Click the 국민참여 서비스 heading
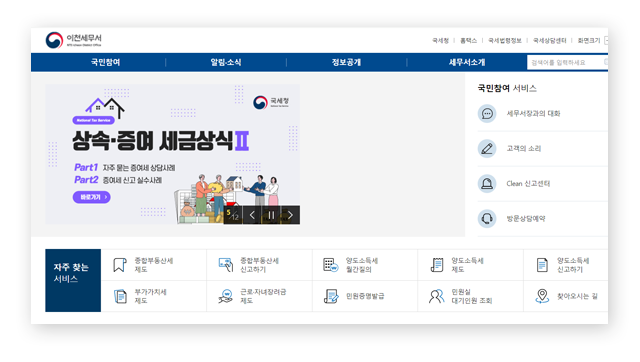640x362 pixels. coord(507,88)
